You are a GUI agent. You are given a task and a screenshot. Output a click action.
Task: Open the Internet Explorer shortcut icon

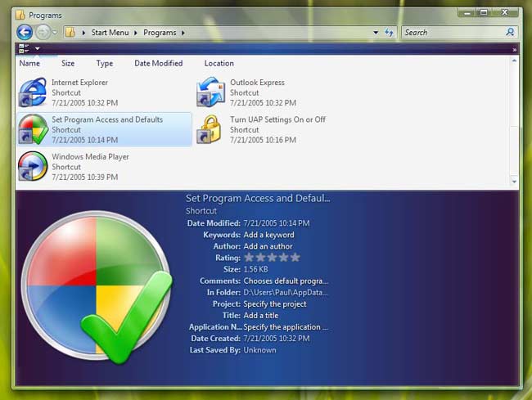pyautogui.click(x=33, y=92)
